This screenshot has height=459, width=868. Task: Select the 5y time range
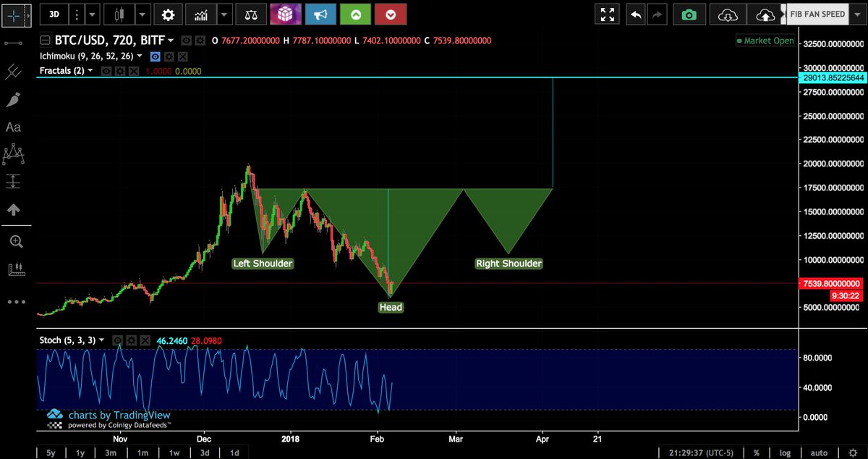pyautogui.click(x=50, y=452)
